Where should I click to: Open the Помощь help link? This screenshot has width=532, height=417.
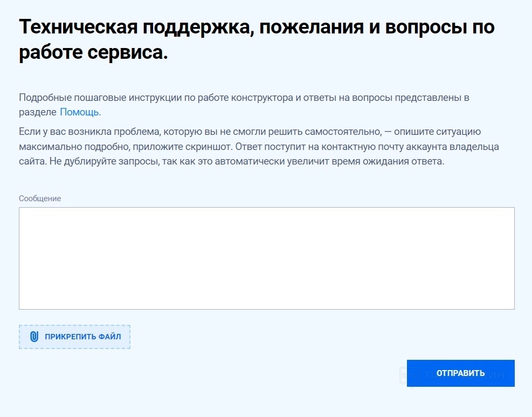[80, 112]
